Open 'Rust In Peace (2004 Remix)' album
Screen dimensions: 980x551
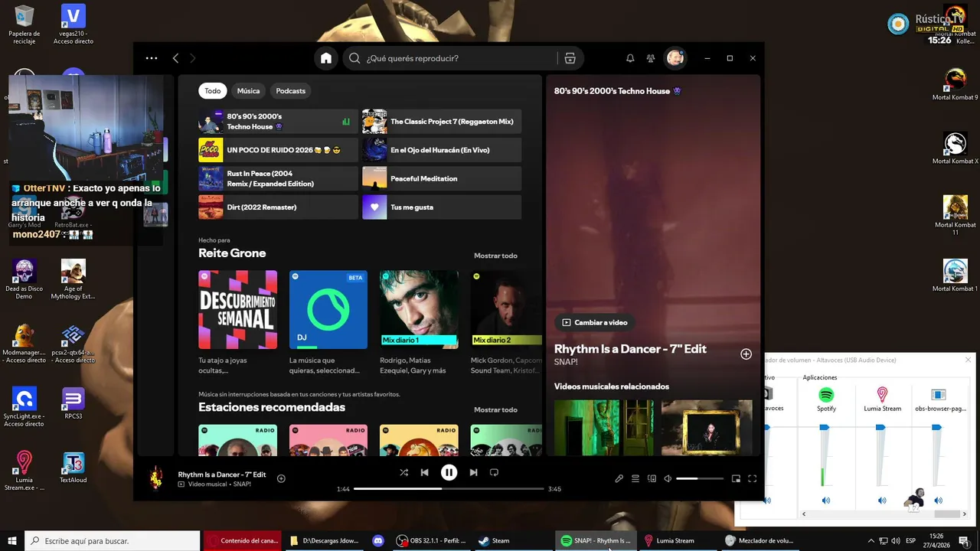pos(278,178)
